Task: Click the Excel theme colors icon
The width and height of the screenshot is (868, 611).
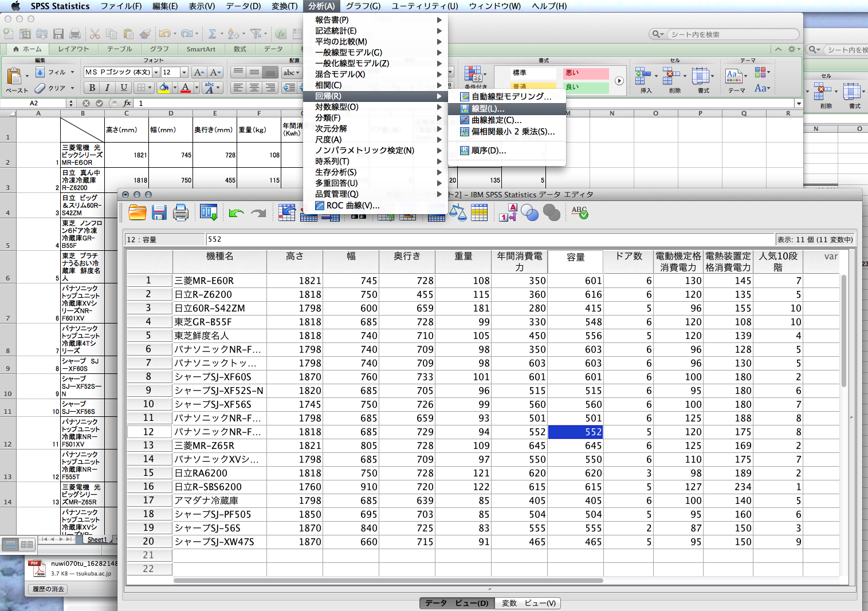Action: tap(760, 72)
